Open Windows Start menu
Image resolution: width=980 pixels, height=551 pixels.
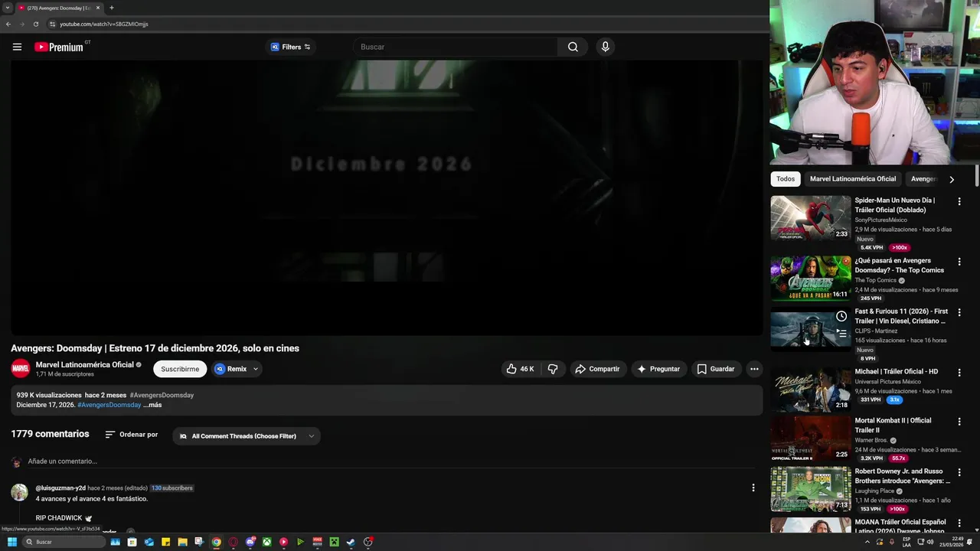pyautogui.click(x=11, y=542)
